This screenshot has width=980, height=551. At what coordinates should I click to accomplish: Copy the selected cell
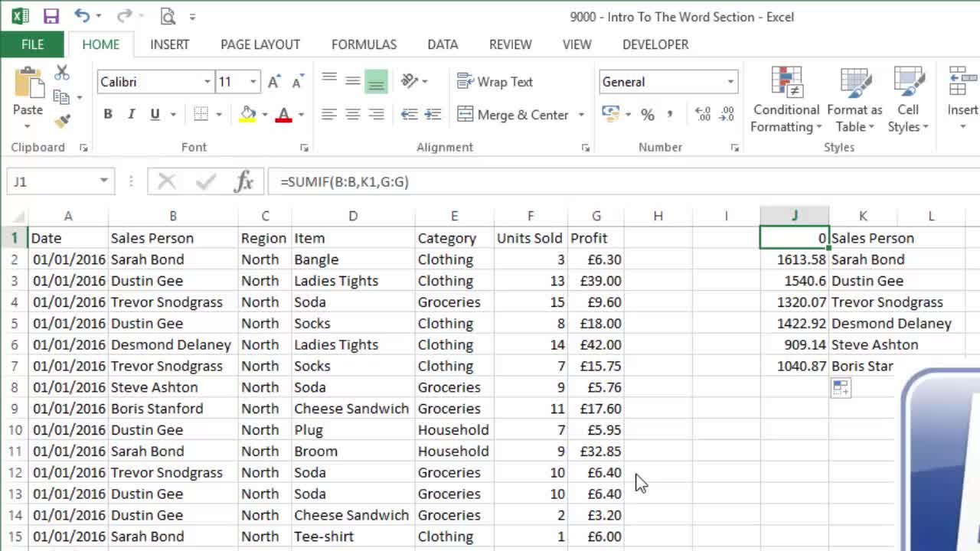[61, 97]
